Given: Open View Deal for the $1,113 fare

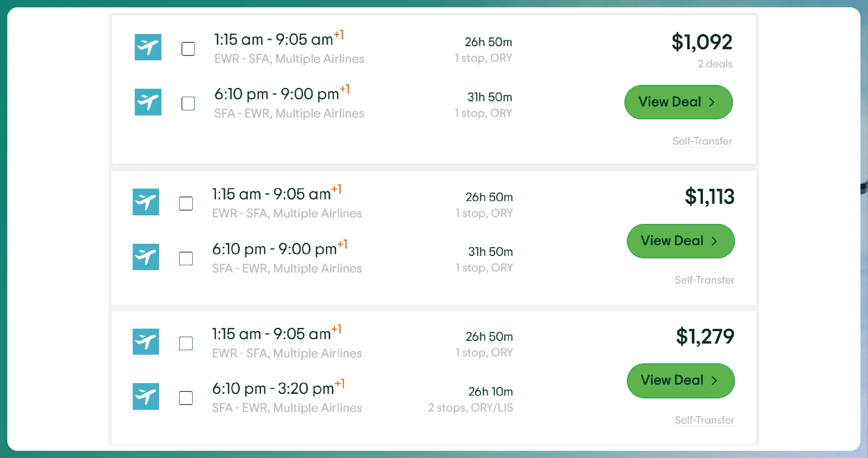Looking at the screenshot, I should coord(681,241).
